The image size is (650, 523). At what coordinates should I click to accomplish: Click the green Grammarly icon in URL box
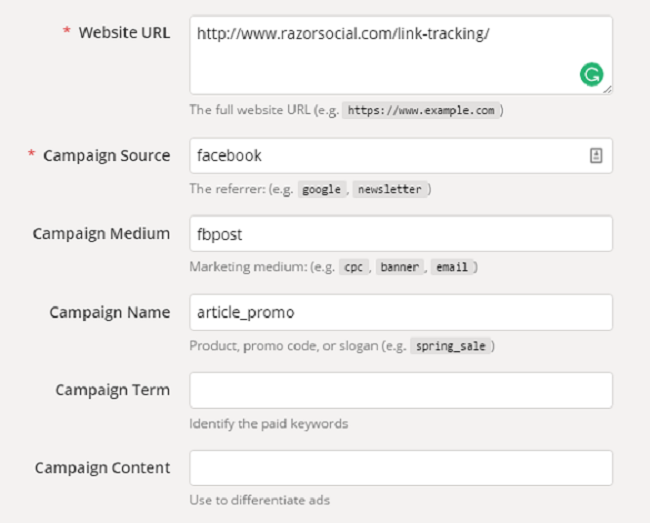coord(592,75)
